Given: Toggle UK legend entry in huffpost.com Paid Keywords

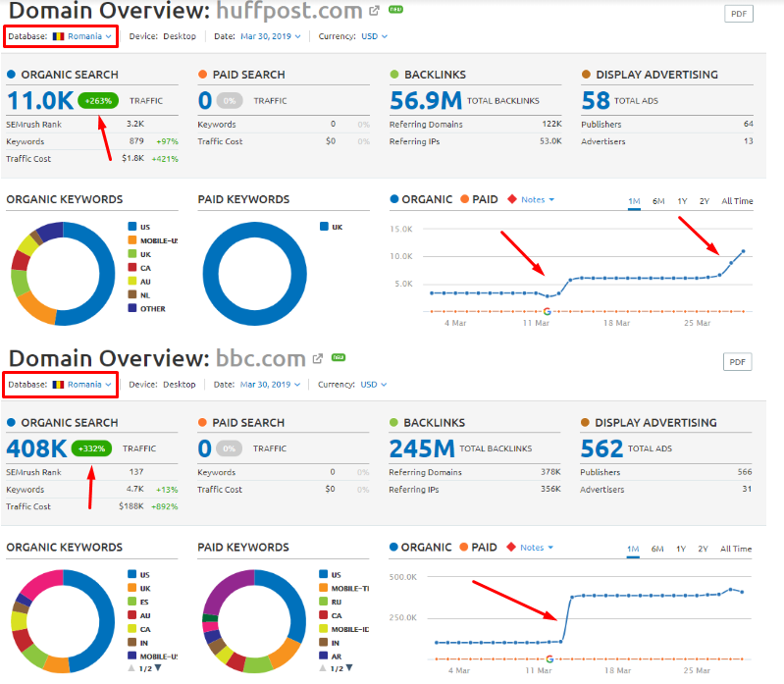Looking at the screenshot, I should click(x=331, y=227).
